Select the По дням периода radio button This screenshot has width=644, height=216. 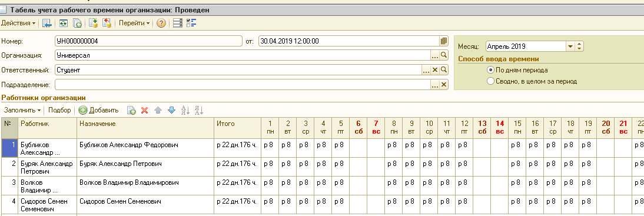click(490, 70)
